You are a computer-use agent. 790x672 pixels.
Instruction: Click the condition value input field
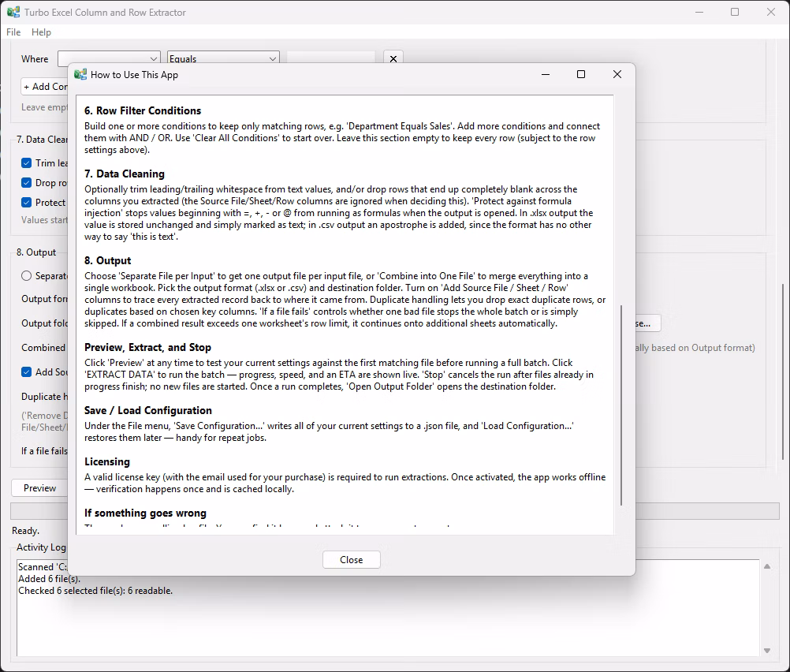pyautogui.click(x=331, y=58)
